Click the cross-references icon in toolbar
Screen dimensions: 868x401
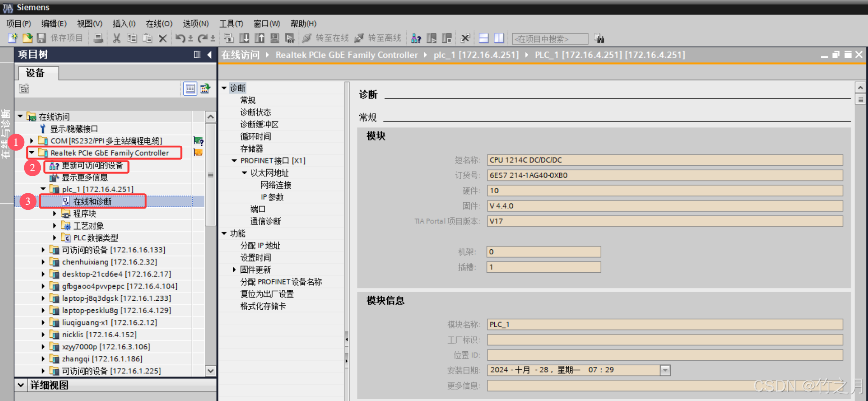(x=465, y=38)
